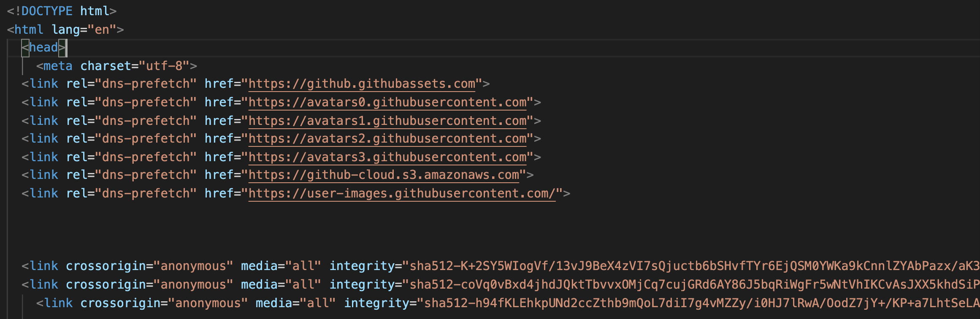
Task: Place cursor in the head tag name
Action: 43,48
